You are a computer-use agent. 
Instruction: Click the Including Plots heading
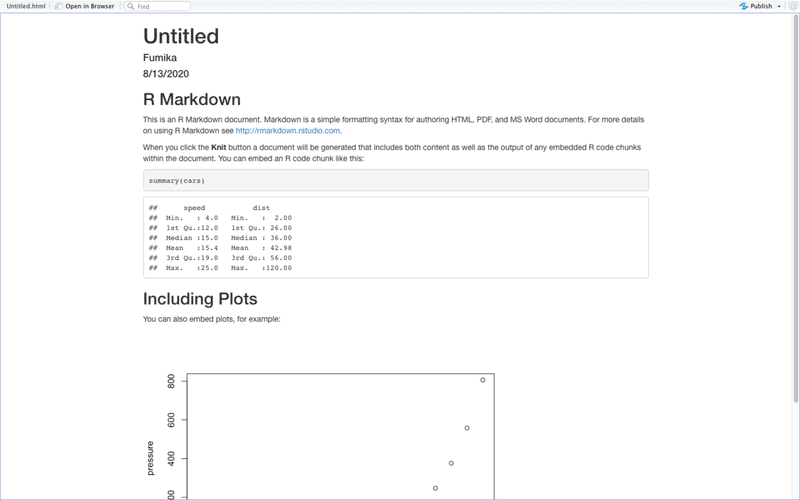coord(200,299)
